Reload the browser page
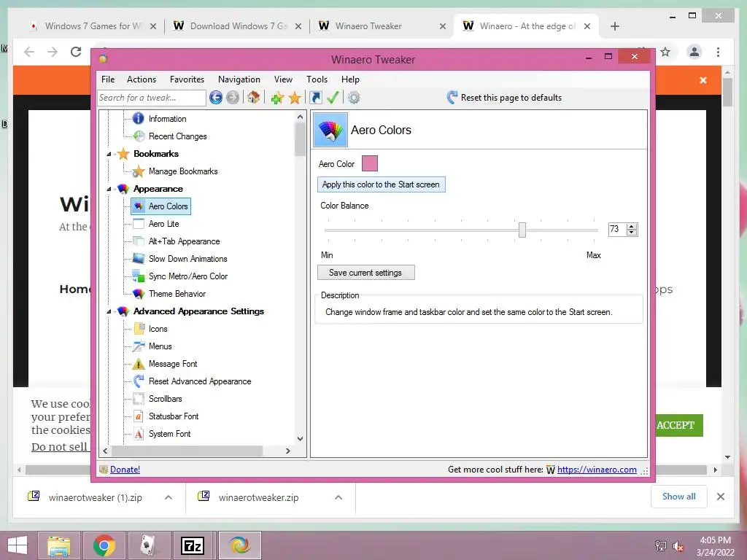Screen dimensions: 747x560 [76, 52]
